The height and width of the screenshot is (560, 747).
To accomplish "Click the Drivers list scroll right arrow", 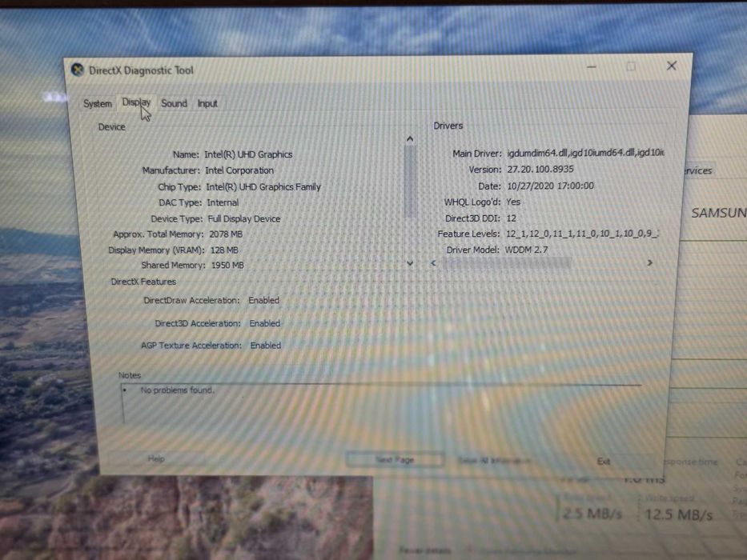I will (x=649, y=263).
